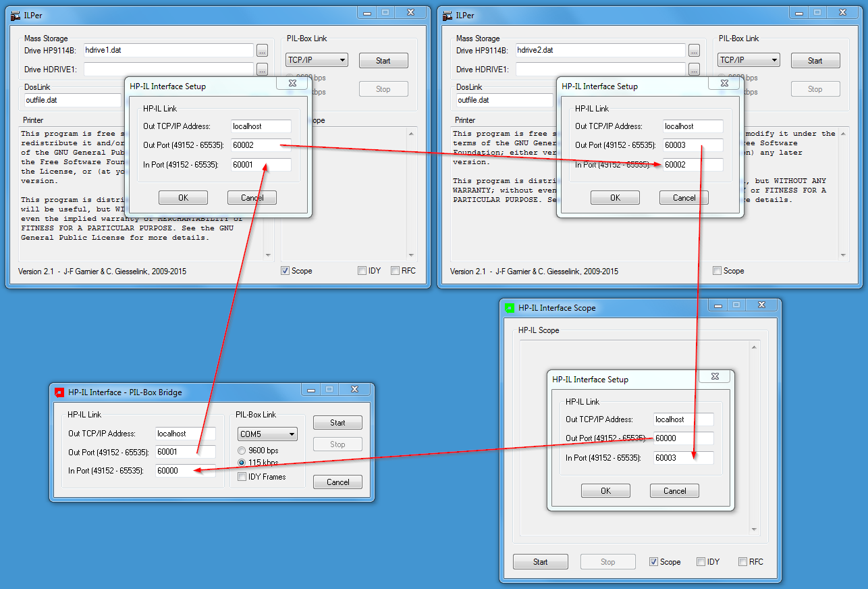The image size is (868, 589).
Task: Edit Out Port 60000 in Scope setup dialog
Action: pos(683,438)
